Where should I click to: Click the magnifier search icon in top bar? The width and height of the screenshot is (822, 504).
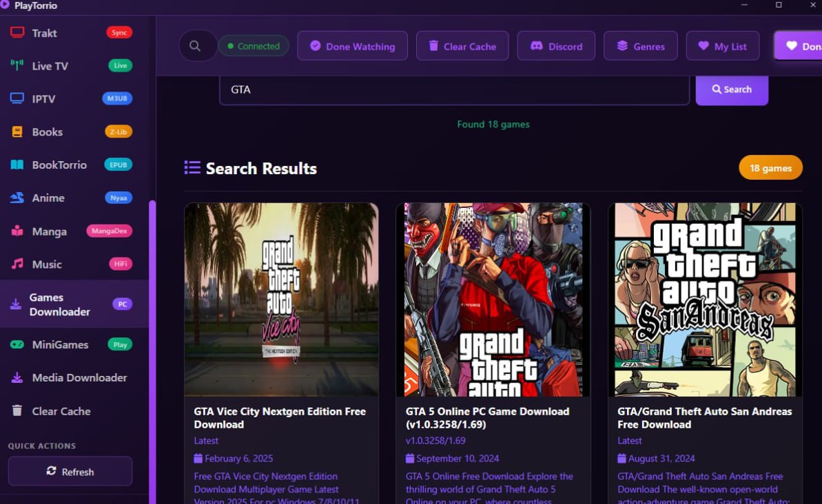tap(196, 46)
